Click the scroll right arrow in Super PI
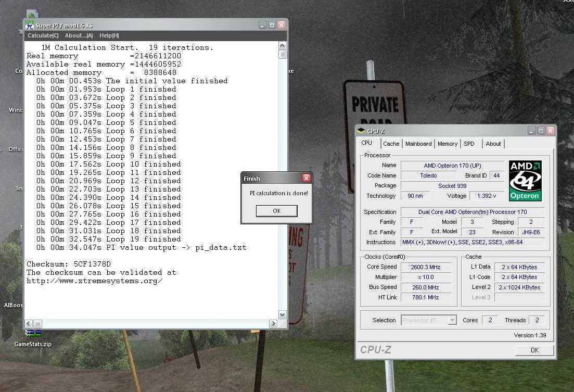574x392 pixels. pyautogui.click(x=273, y=323)
